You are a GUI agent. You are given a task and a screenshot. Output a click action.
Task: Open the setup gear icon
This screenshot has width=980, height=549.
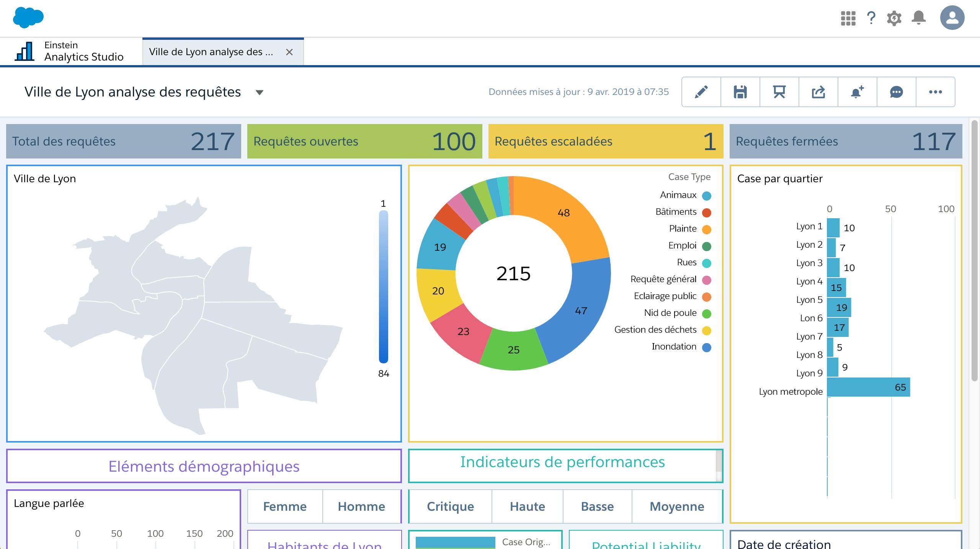pos(894,18)
